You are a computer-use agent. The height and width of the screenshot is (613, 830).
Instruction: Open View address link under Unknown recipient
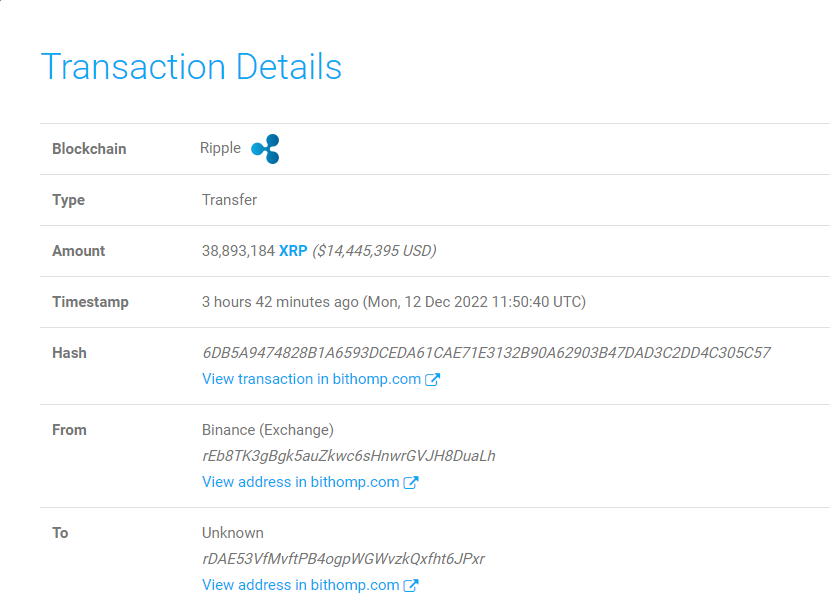[300, 584]
